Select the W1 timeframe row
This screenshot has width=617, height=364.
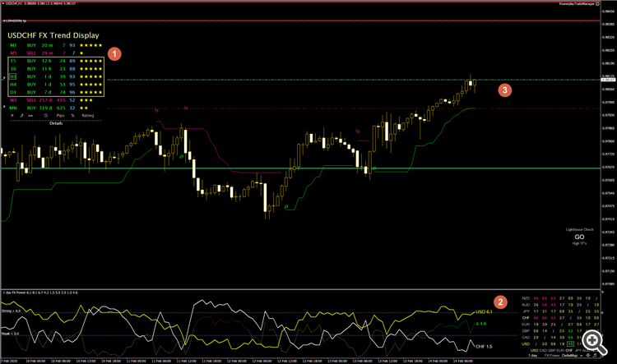(x=51, y=100)
